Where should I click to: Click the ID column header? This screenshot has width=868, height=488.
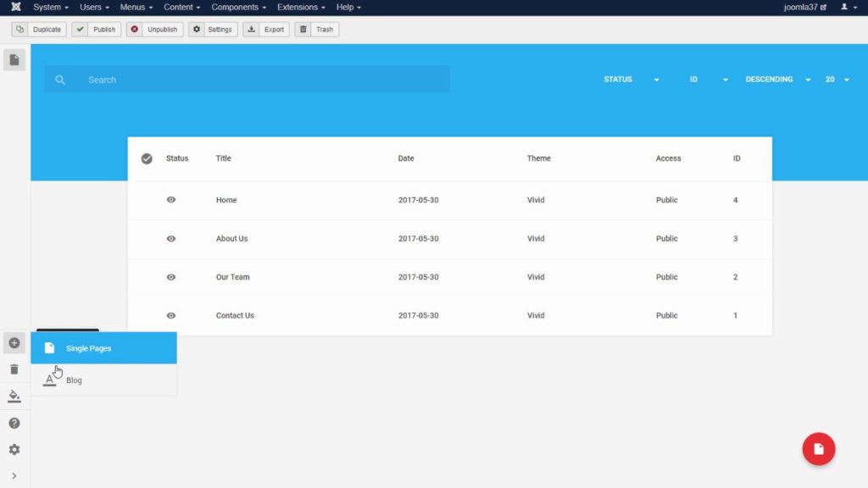[737, 158]
